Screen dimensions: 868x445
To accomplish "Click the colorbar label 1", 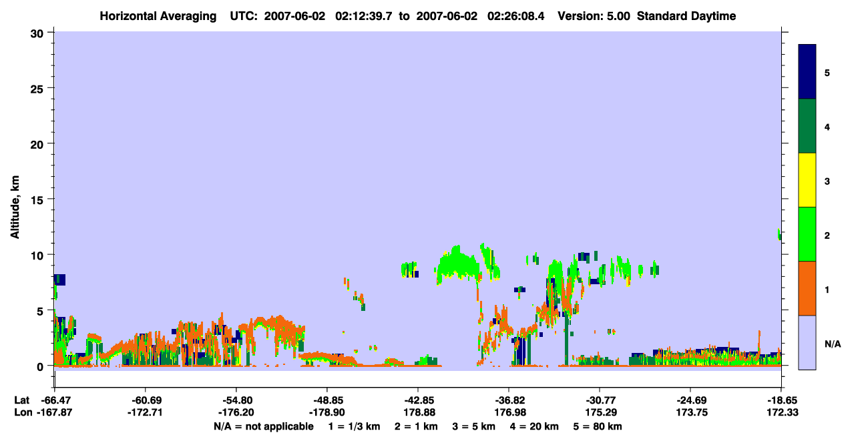I will click(827, 289).
